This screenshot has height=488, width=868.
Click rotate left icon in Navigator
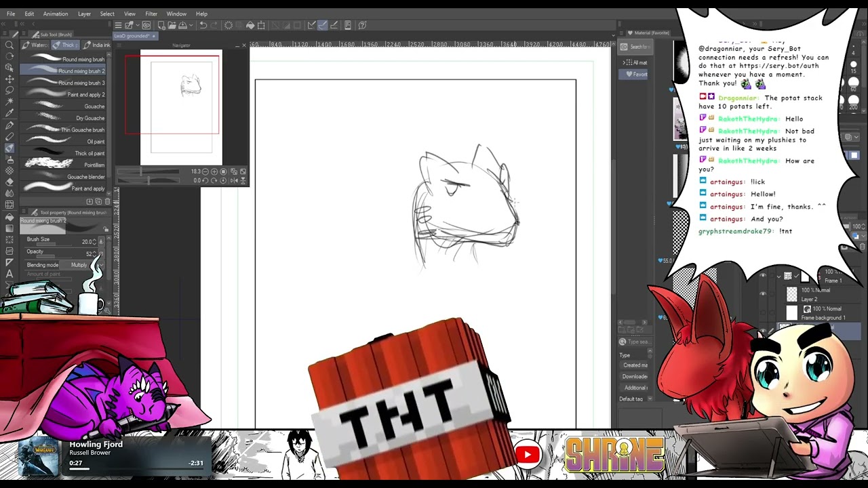coord(205,180)
